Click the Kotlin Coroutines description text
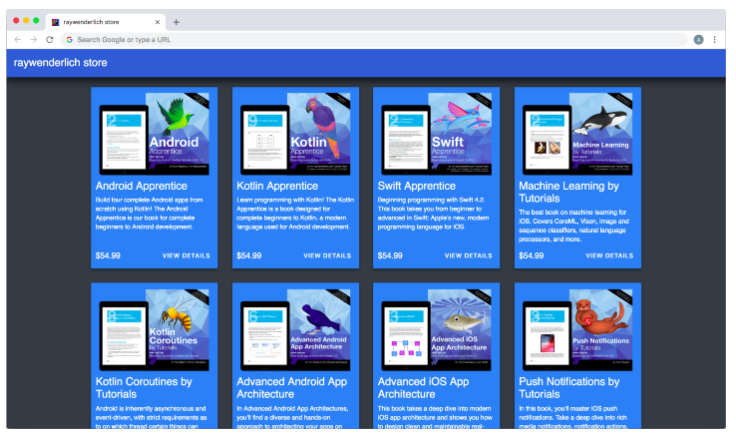736x434 pixels. coord(151,417)
